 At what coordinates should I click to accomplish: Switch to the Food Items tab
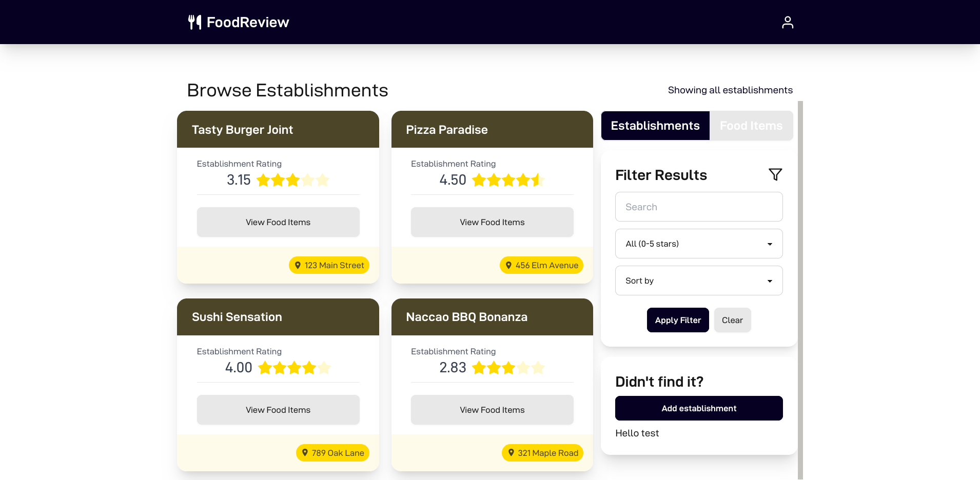tap(751, 126)
